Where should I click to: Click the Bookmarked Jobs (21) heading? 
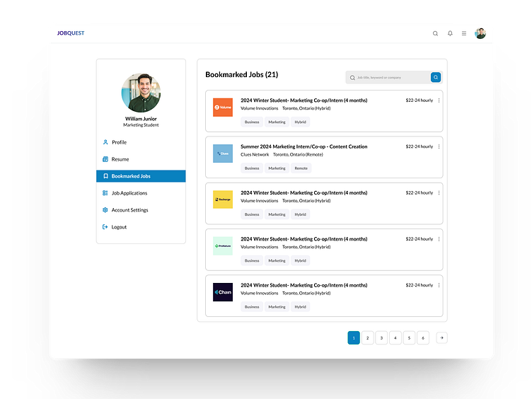[x=241, y=75]
